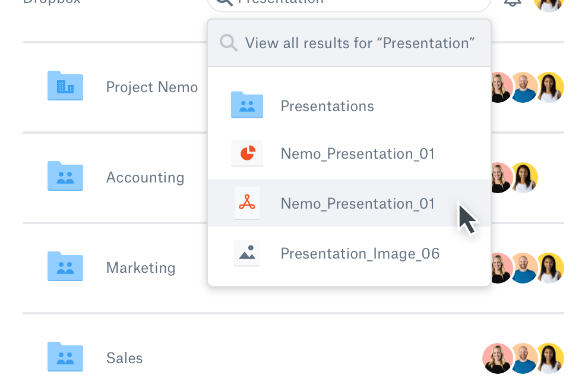Click the Sales shared folder icon
Screen dimensions: 588x381
[x=65, y=357]
